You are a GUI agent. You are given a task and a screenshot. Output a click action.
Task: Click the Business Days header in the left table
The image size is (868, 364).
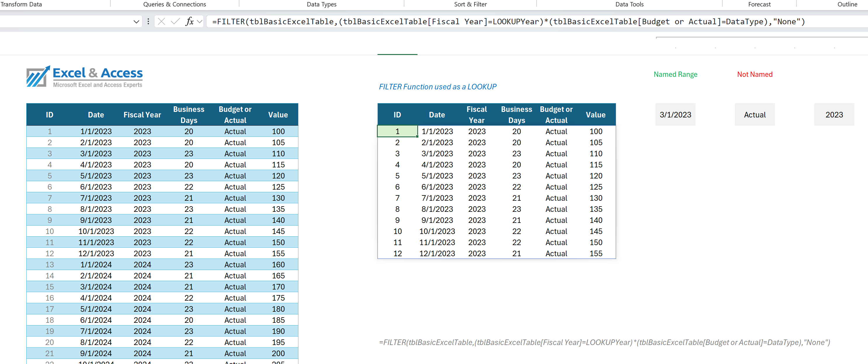click(189, 115)
